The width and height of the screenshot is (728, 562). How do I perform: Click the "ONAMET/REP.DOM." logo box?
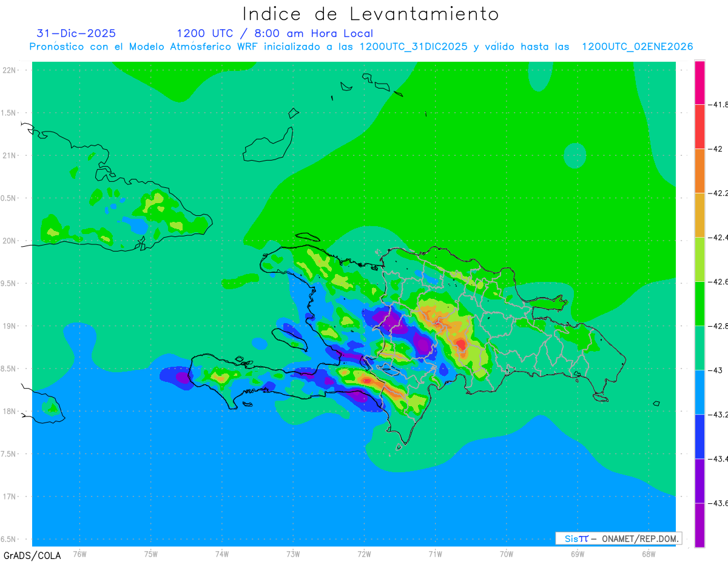(x=618, y=538)
